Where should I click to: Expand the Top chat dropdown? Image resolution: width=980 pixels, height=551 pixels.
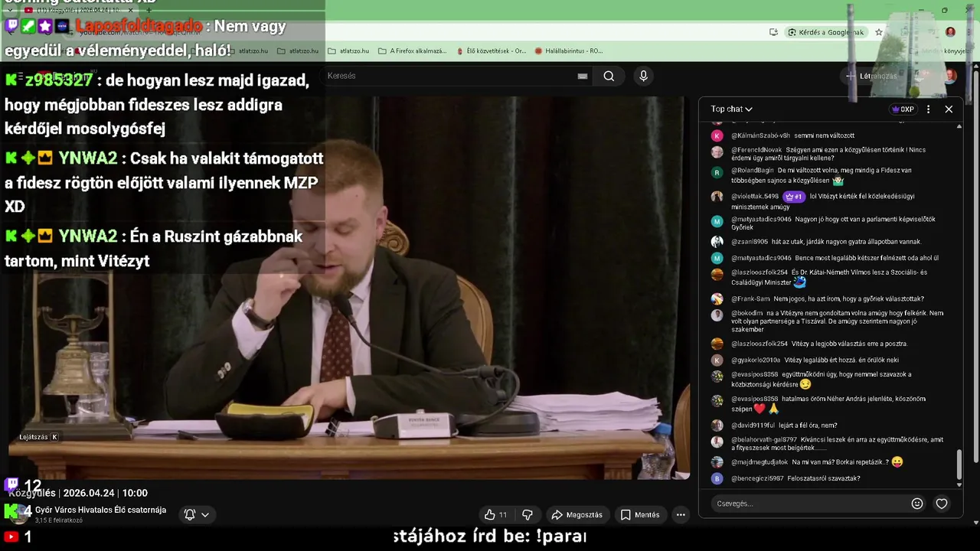pyautogui.click(x=731, y=109)
